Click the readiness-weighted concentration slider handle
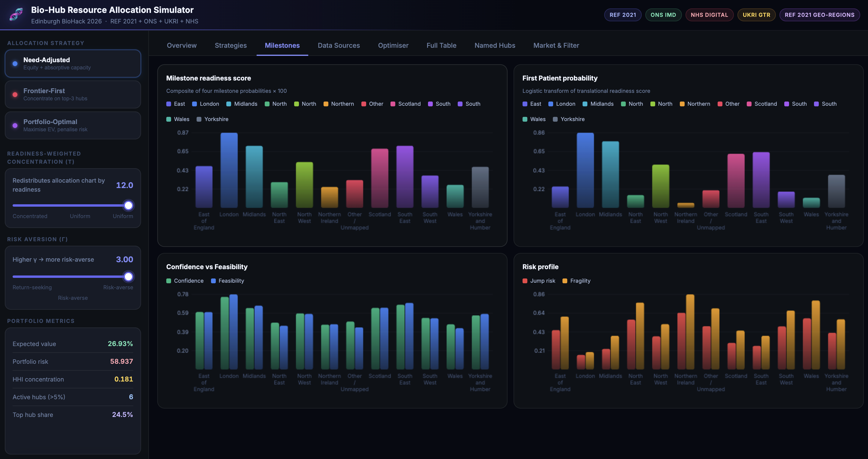The image size is (868, 459). tap(128, 205)
